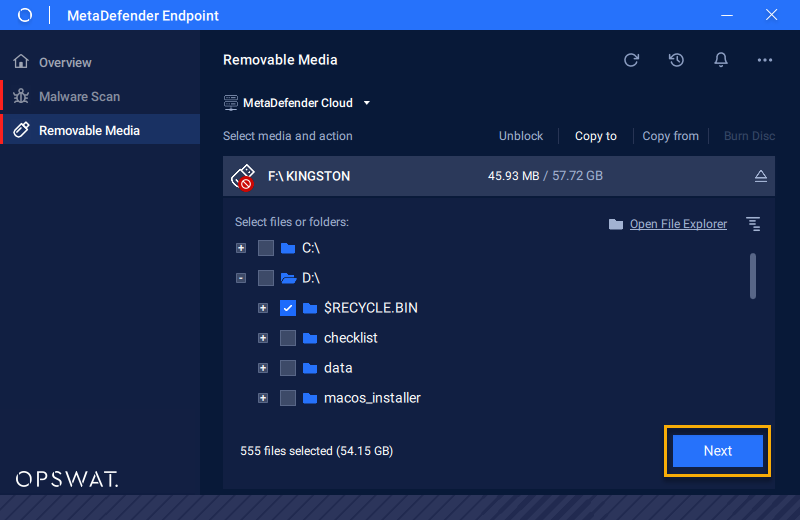Click the Next button

coord(717,451)
